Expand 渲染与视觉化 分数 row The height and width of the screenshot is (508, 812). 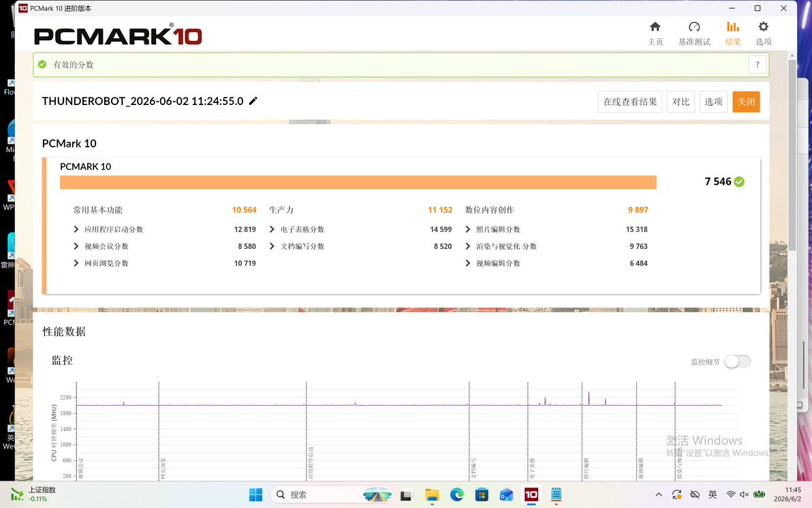[x=467, y=246]
